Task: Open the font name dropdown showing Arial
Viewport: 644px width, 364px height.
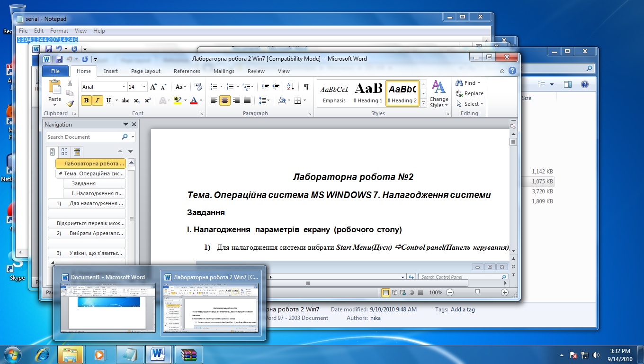Action: (x=124, y=87)
